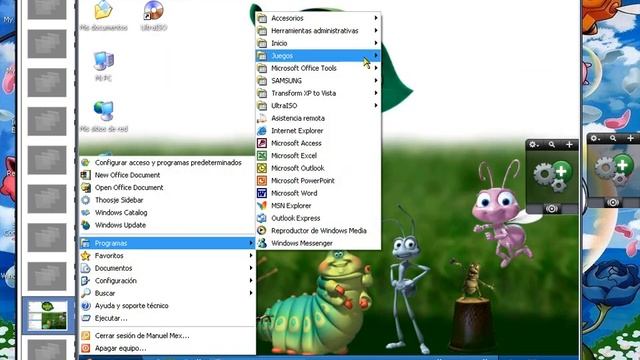
Task: Click Apagar equipo label
Action: tap(120, 348)
